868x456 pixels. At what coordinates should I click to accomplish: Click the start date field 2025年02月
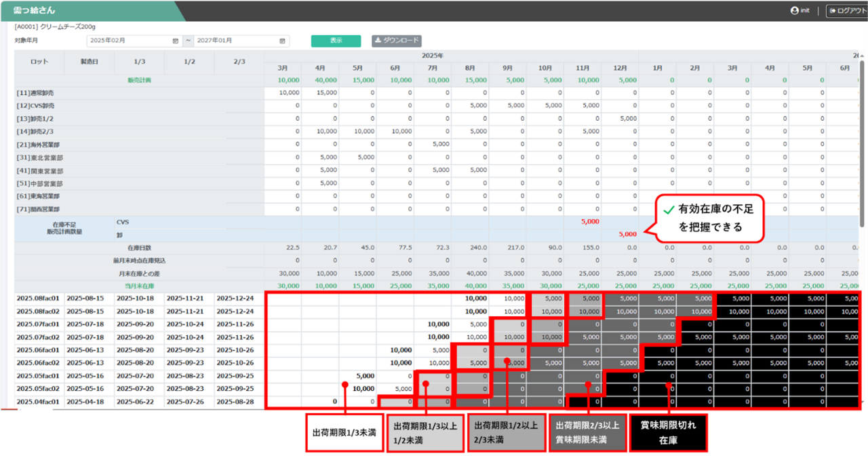click(x=129, y=41)
